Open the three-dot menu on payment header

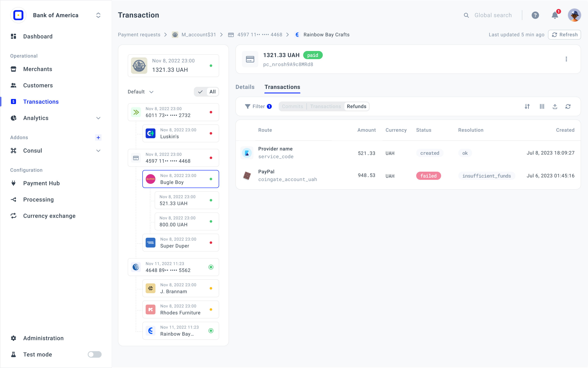566,59
